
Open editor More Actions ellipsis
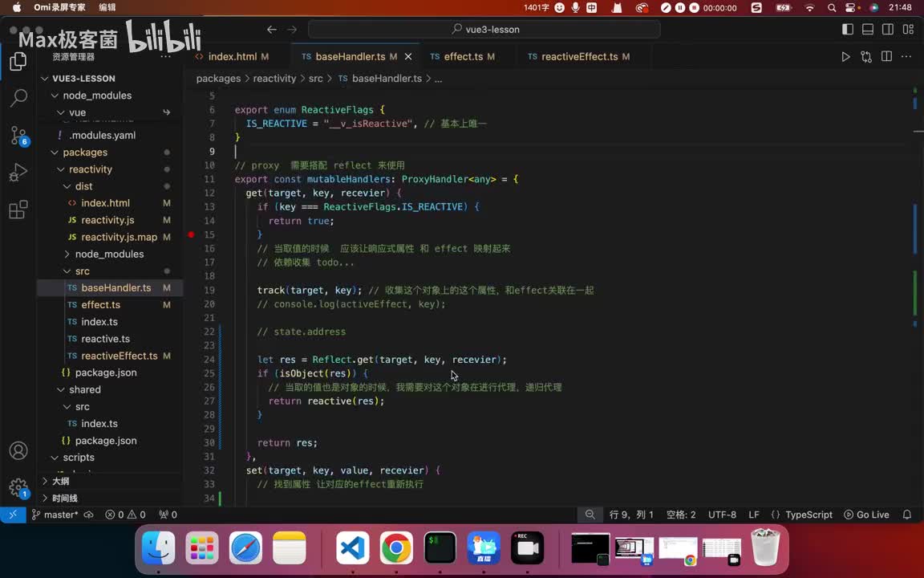(x=906, y=57)
